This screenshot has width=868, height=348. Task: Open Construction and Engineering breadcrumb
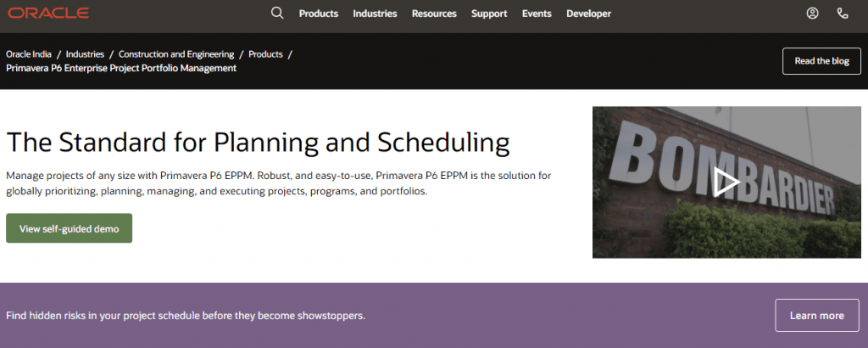[x=176, y=54]
